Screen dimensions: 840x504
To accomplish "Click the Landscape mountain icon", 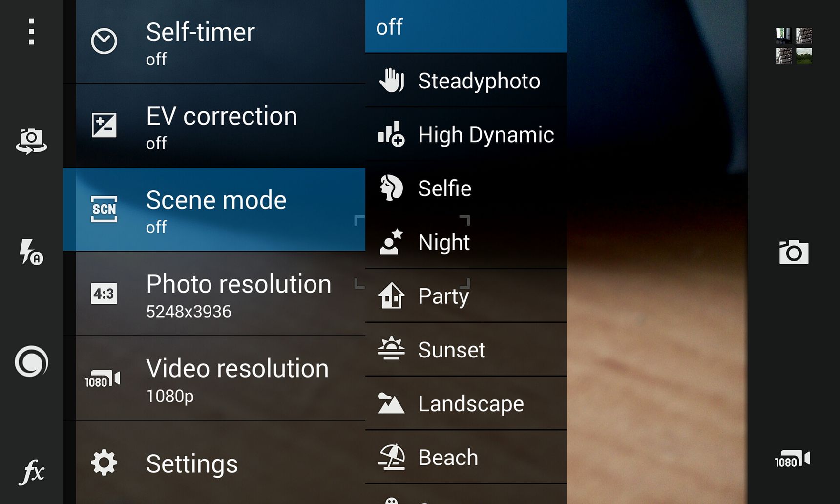I will [391, 403].
